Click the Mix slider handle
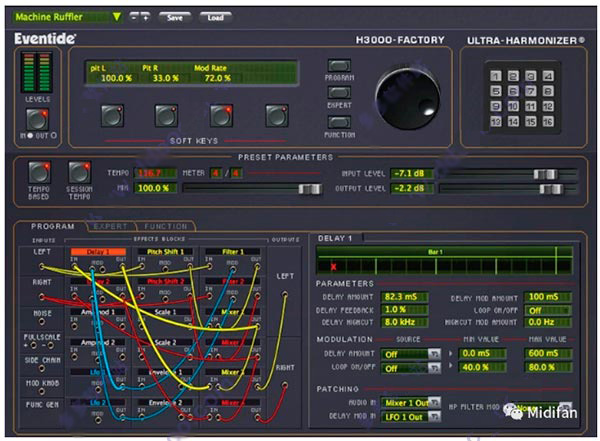The height and width of the screenshot is (441, 600). 310,189
